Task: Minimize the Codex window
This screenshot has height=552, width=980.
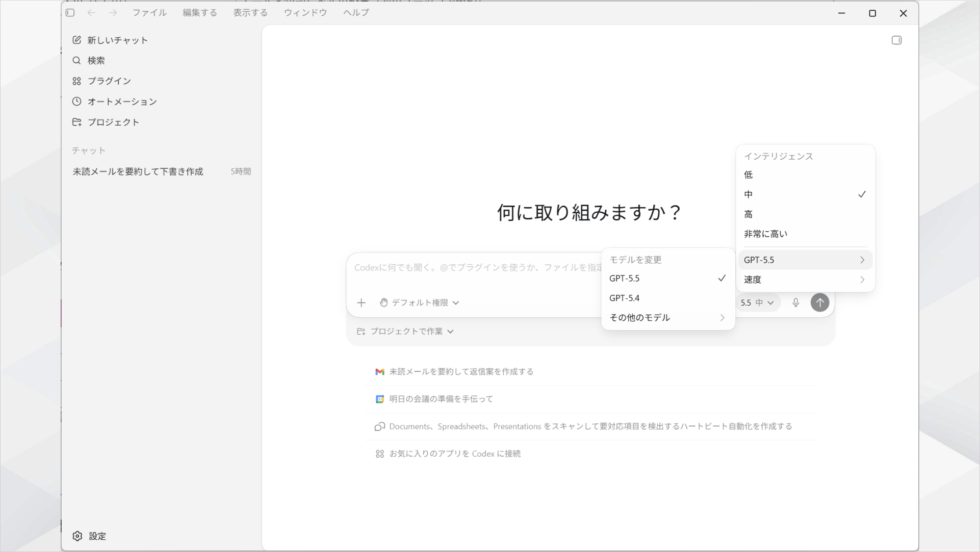Action: tap(842, 13)
